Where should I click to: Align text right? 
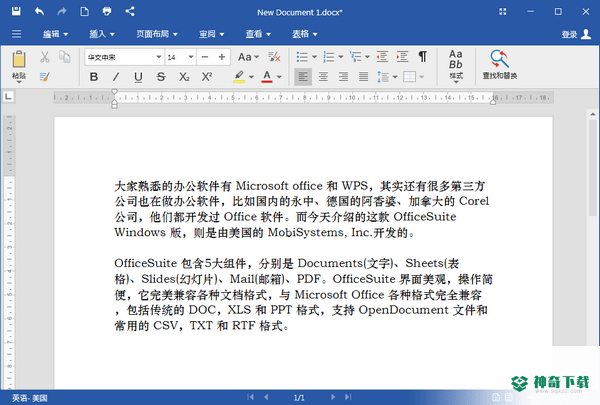(x=343, y=77)
